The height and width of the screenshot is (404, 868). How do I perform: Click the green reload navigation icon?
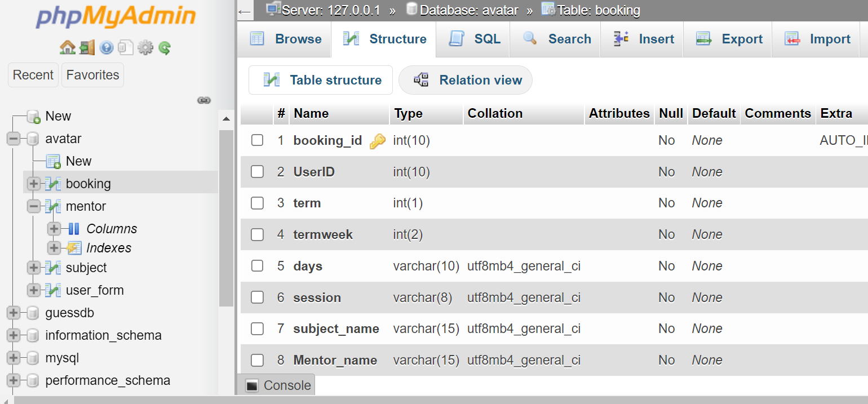pyautogui.click(x=165, y=48)
